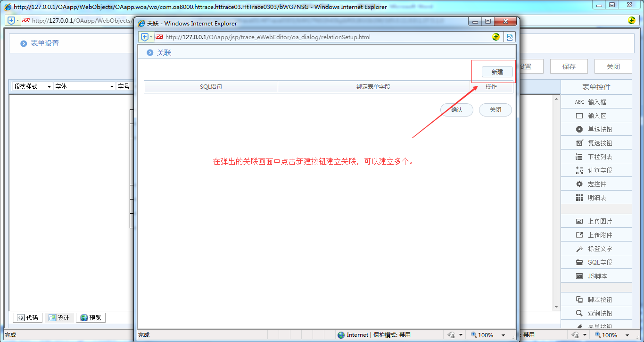The image size is (644, 342).
Task: Click the 表单设置 heading arrow icon
Action: click(24, 43)
